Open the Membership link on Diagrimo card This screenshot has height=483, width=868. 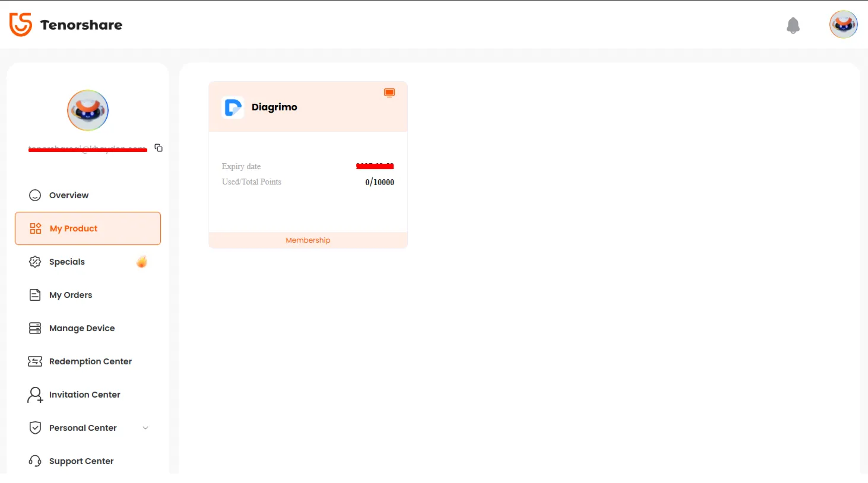(308, 240)
